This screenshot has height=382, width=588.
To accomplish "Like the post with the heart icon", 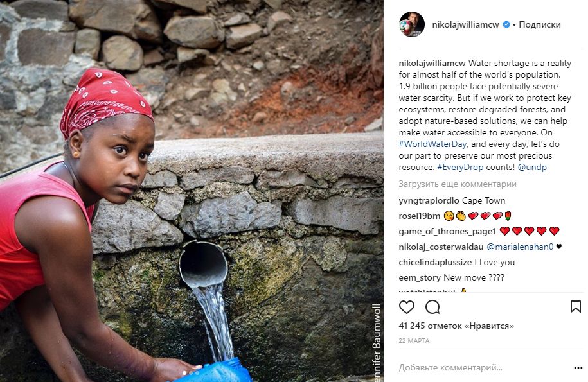I will click(407, 307).
